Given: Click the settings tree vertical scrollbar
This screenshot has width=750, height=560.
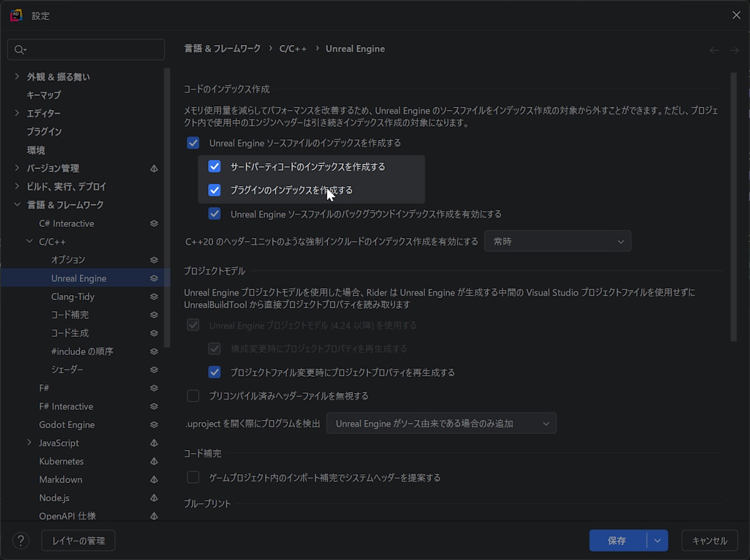Looking at the screenshot, I should (167, 208).
